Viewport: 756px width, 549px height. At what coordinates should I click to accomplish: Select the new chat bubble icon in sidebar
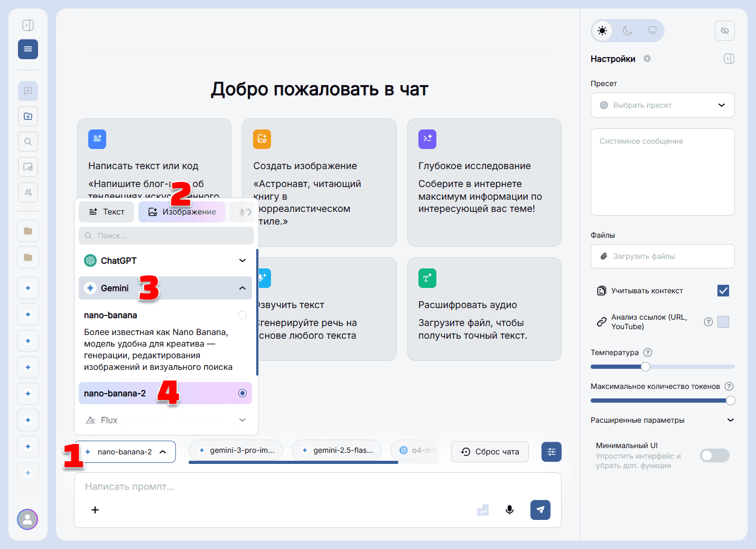coord(27,91)
